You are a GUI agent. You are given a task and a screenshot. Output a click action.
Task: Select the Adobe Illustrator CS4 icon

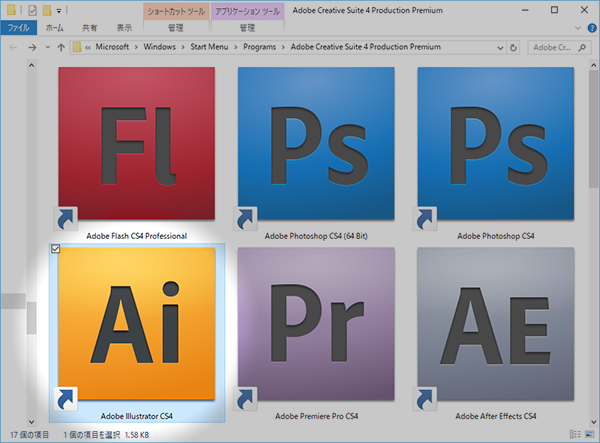click(x=137, y=324)
